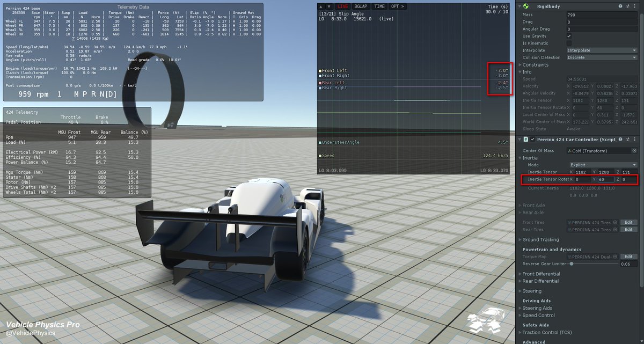Image resolution: width=644 pixels, height=344 pixels.
Task: Click the Angular Drag input field
Action: click(603, 29)
